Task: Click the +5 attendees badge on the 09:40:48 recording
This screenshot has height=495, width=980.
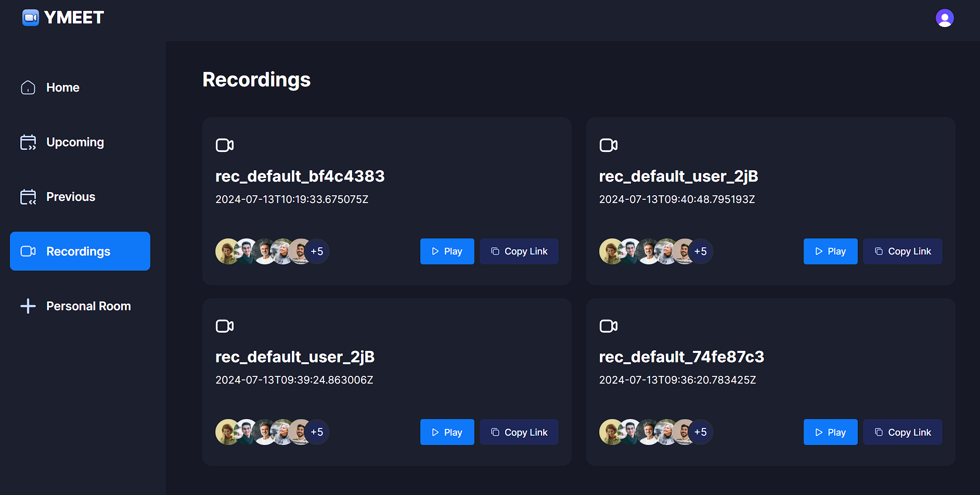Action: tap(701, 251)
